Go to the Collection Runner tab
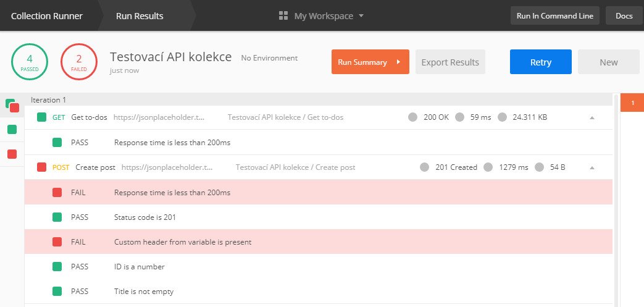 [x=47, y=16]
